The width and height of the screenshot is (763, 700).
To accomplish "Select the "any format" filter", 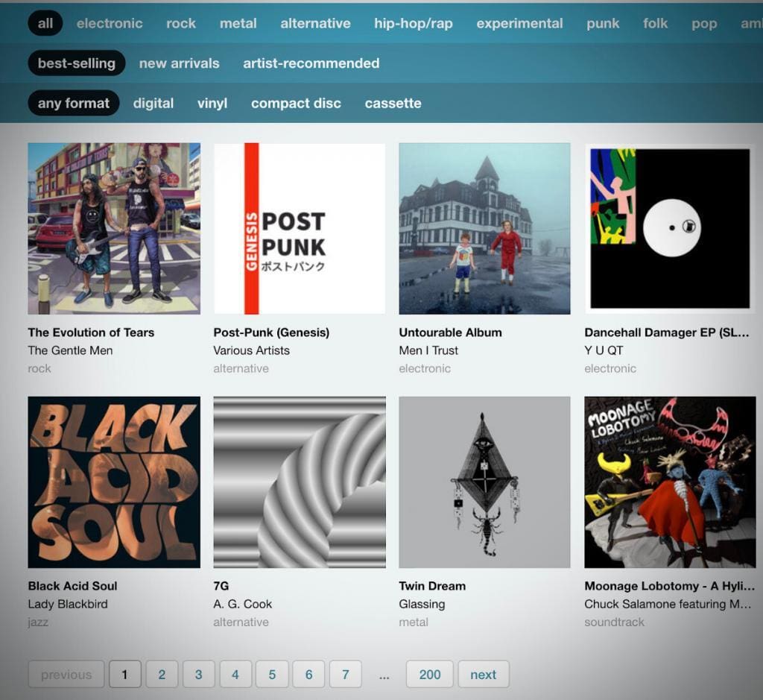I will (x=74, y=103).
